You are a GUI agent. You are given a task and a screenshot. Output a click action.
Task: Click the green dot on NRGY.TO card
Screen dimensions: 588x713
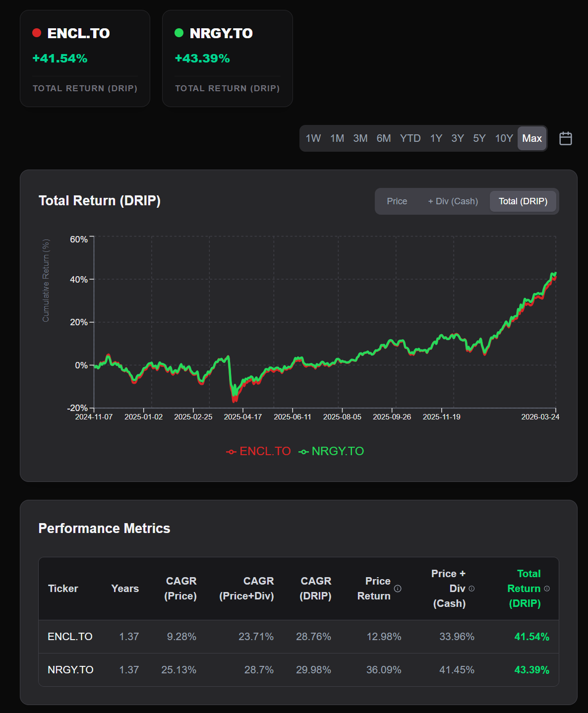coord(179,33)
